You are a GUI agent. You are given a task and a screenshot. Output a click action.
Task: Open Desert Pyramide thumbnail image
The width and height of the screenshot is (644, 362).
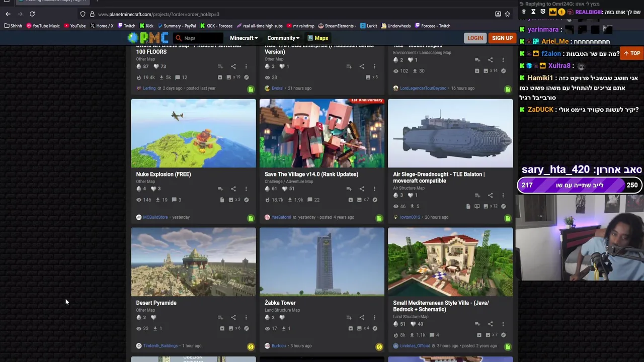pos(193,262)
